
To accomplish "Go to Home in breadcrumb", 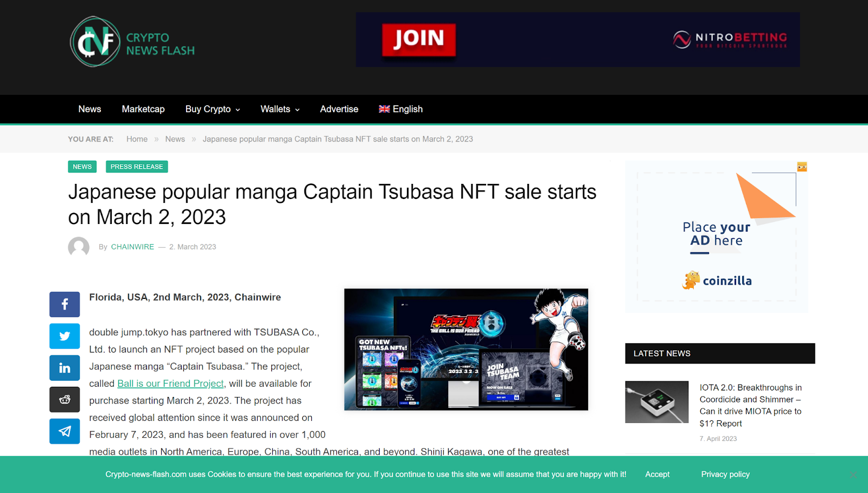I will pyautogui.click(x=137, y=139).
